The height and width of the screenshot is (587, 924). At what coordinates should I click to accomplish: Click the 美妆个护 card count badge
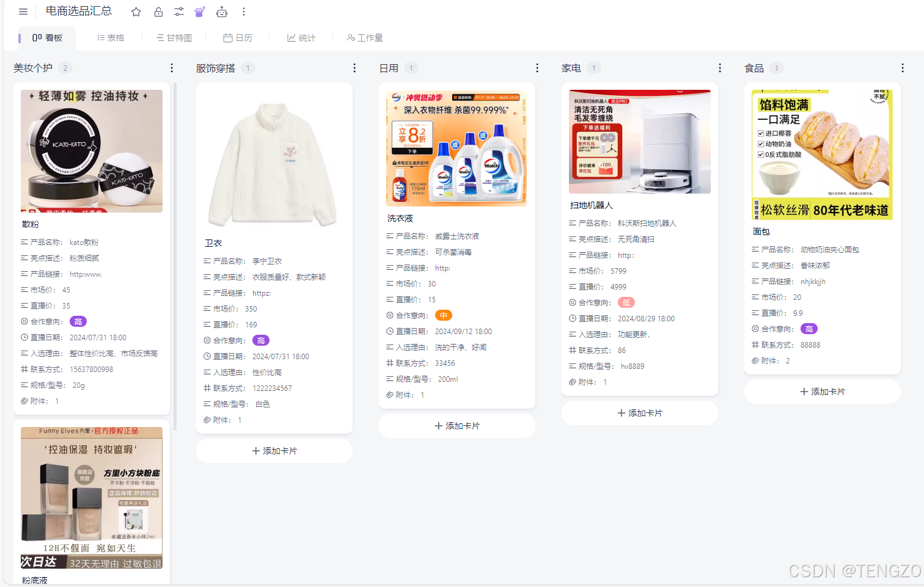[65, 68]
